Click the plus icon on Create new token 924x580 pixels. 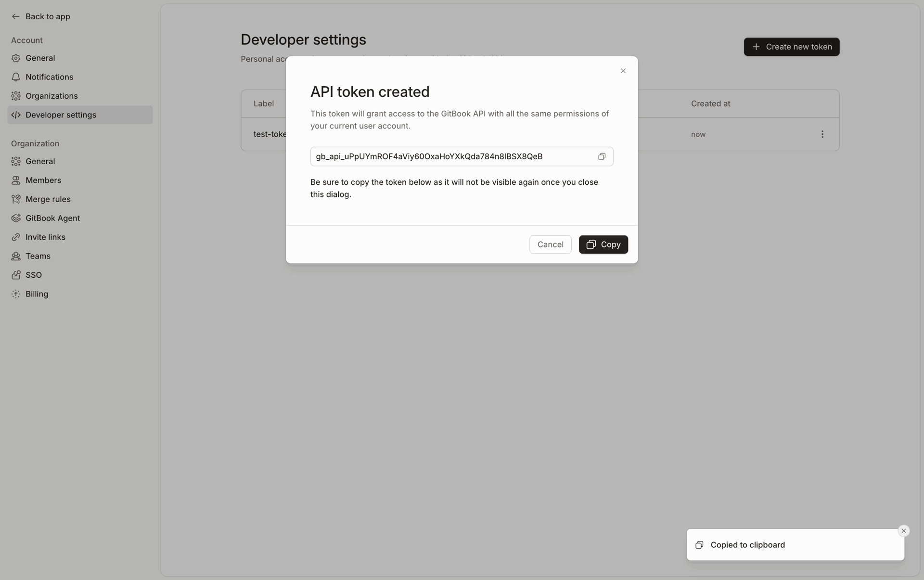(756, 47)
